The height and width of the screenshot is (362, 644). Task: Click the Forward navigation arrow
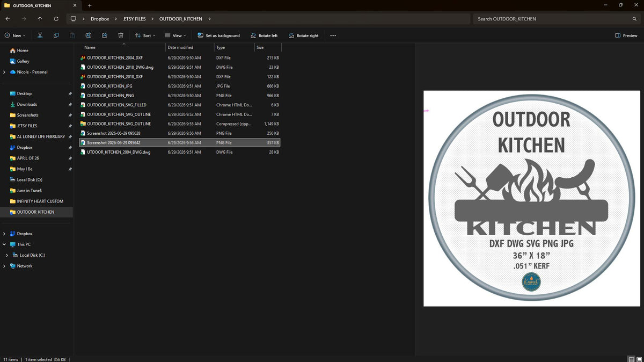(24, 19)
